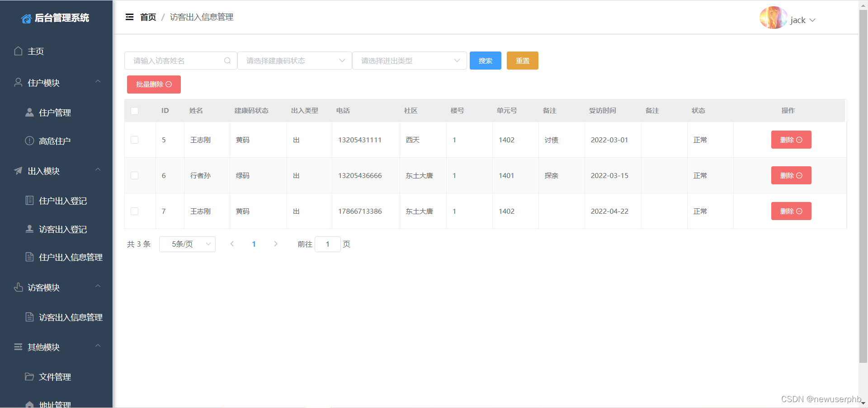The height and width of the screenshot is (408, 868).
Task: Click the 访客出入信息管理 document icon
Action: pyautogui.click(x=29, y=317)
